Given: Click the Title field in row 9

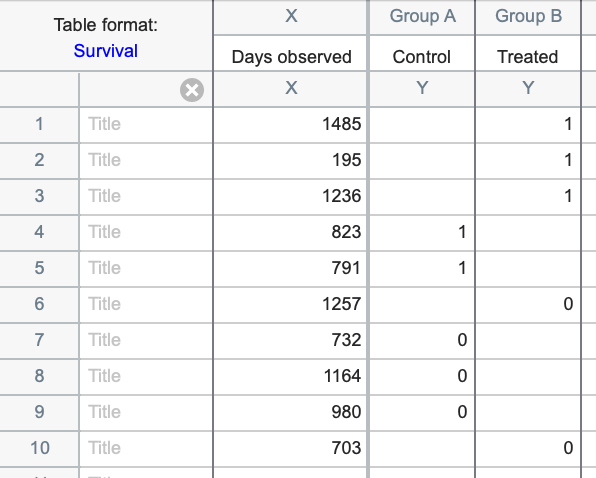Looking at the screenshot, I should click(146, 412).
